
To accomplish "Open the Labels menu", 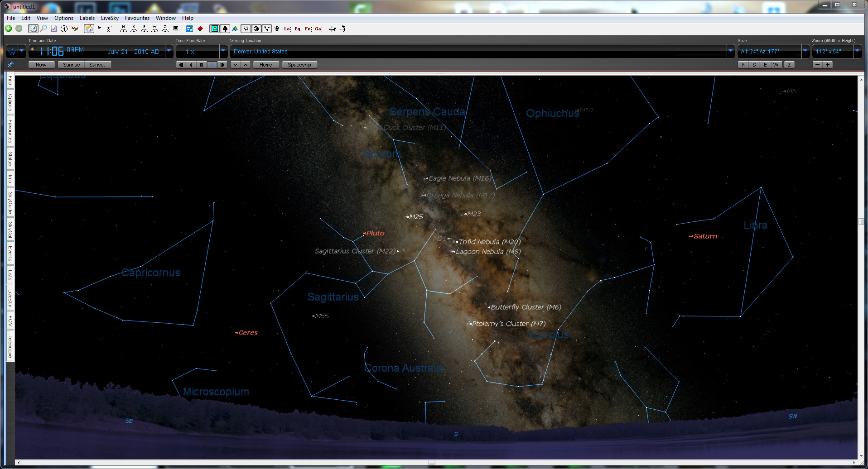I will pos(87,18).
